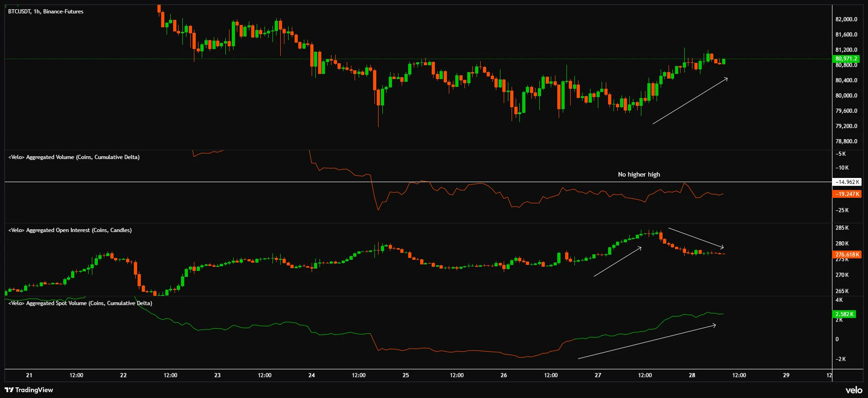868x398 pixels.
Task: Select the 'No higher high' text annotation
Action: pos(639,174)
